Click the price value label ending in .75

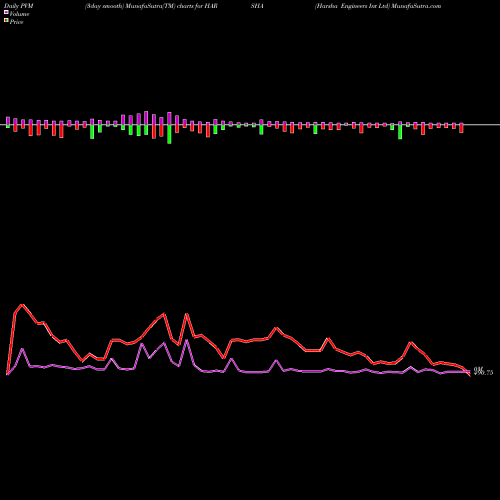pos(483,372)
